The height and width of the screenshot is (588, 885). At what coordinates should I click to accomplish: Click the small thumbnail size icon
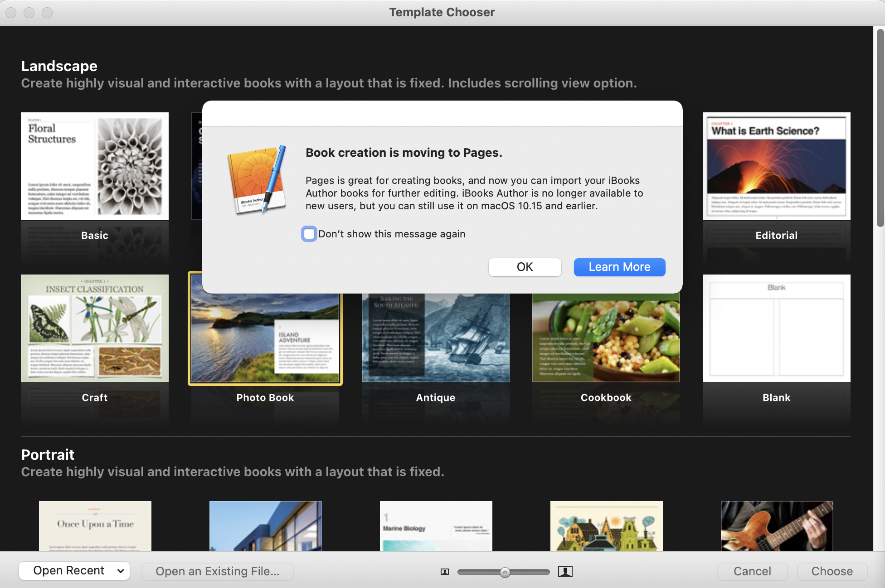tap(445, 572)
